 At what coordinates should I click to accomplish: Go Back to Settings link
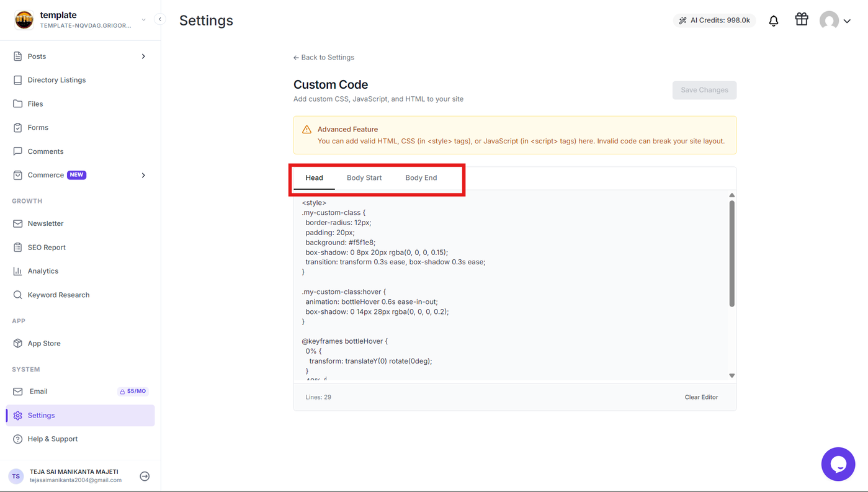click(x=324, y=58)
